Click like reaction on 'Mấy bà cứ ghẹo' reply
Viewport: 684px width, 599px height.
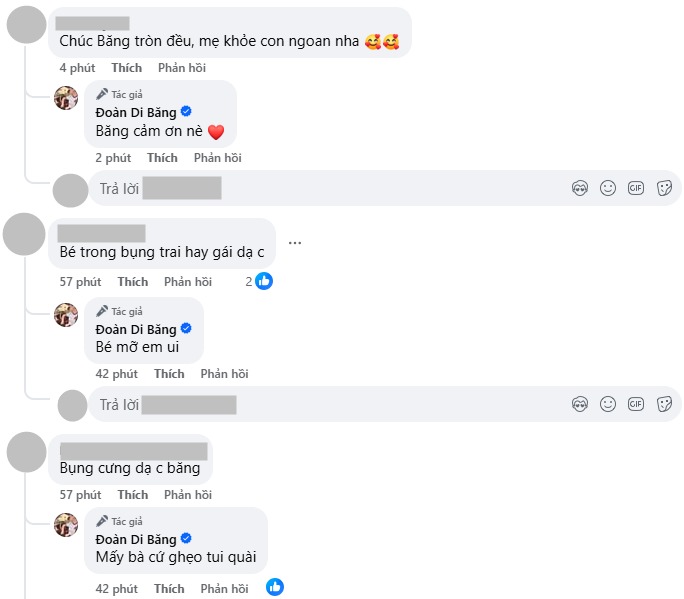[x=275, y=588]
